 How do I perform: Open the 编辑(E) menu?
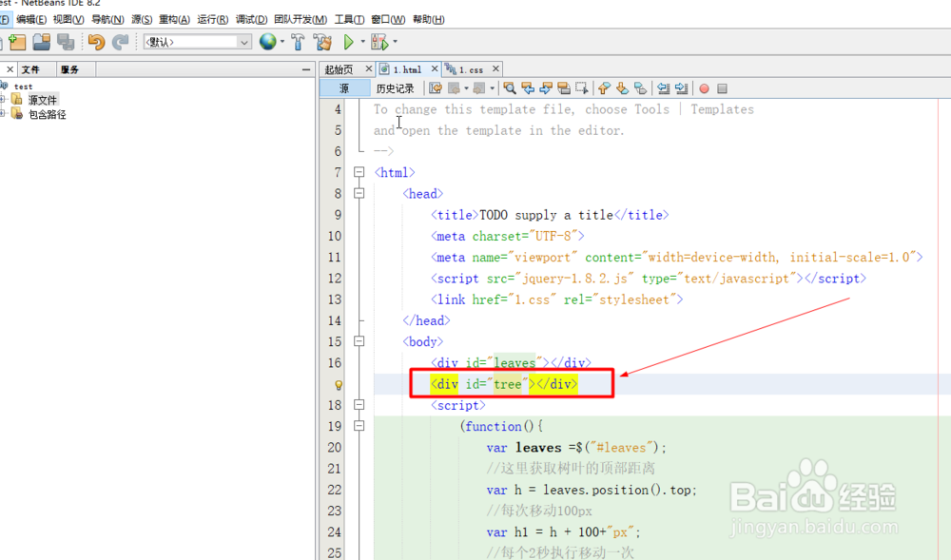point(31,19)
